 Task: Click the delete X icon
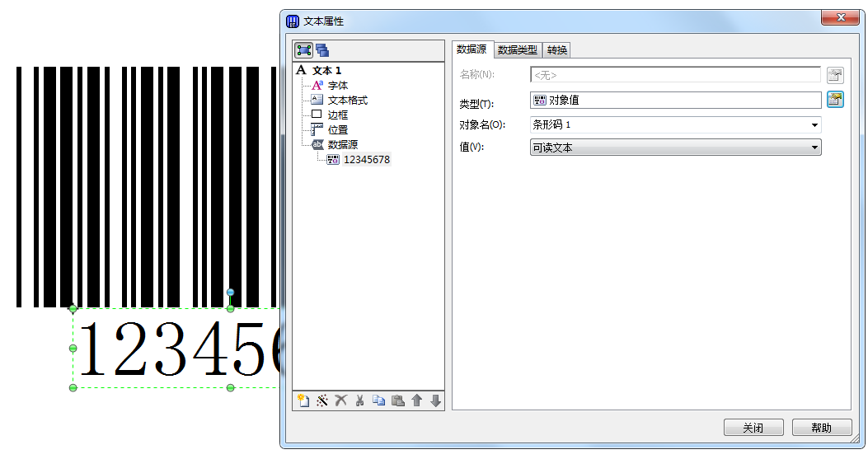click(341, 400)
